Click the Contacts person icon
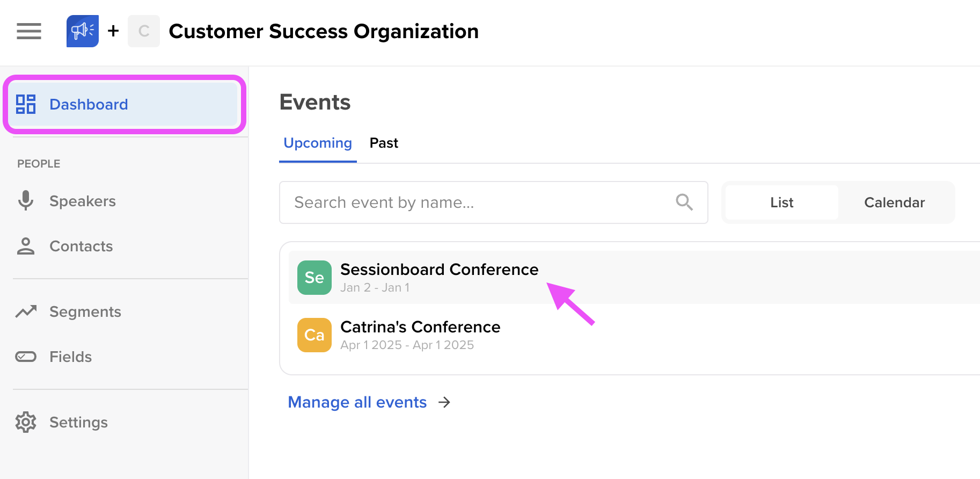980x479 pixels. click(x=26, y=246)
